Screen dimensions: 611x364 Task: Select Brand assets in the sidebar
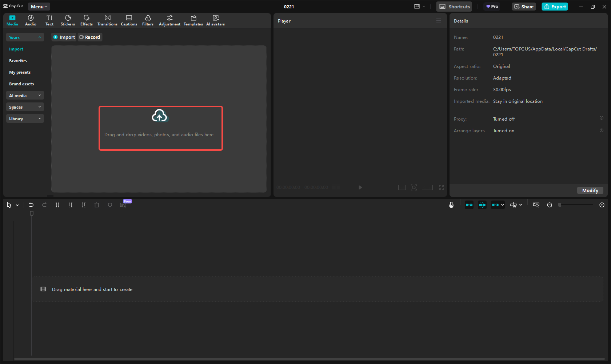click(21, 84)
